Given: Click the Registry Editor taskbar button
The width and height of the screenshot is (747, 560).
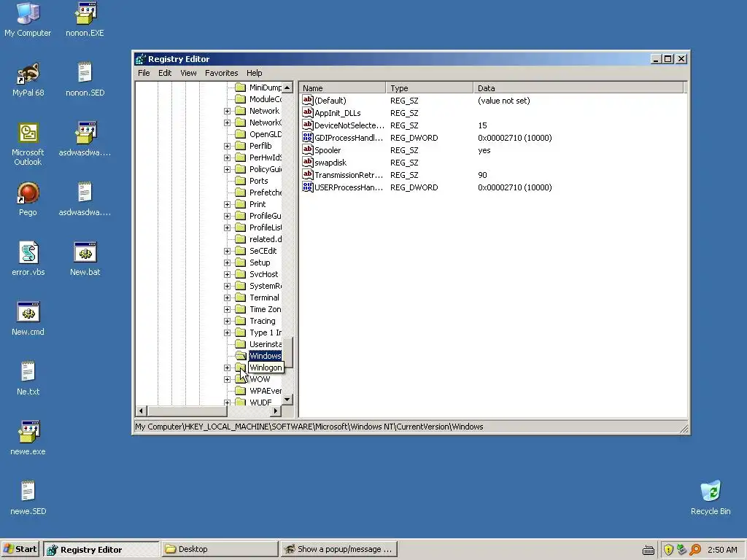Looking at the screenshot, I should [101, 549].
